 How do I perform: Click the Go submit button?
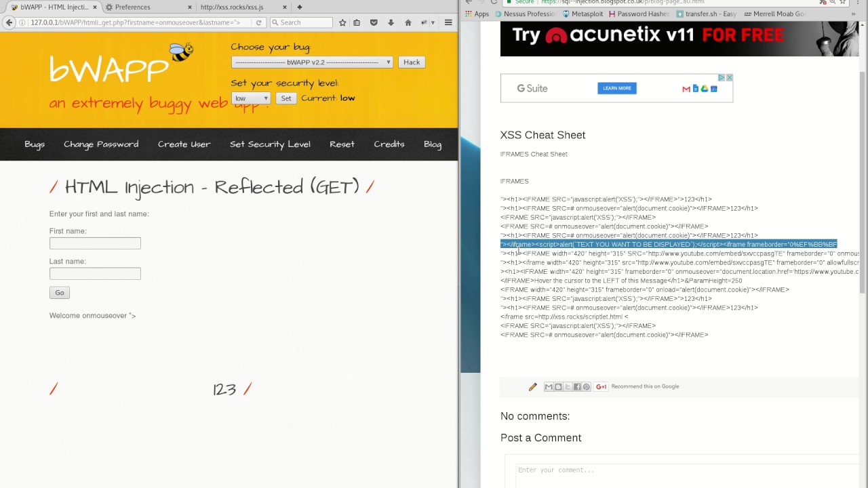coord(60,293)
